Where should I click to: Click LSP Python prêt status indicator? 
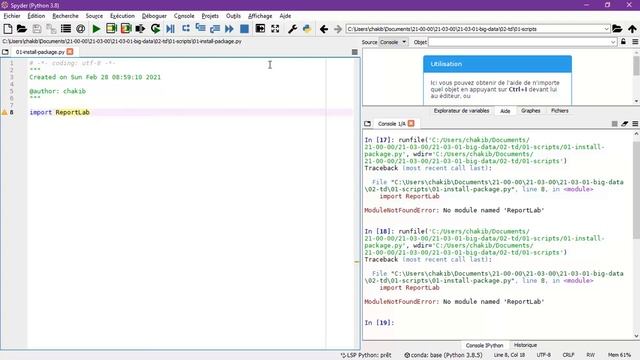point(366,355)
